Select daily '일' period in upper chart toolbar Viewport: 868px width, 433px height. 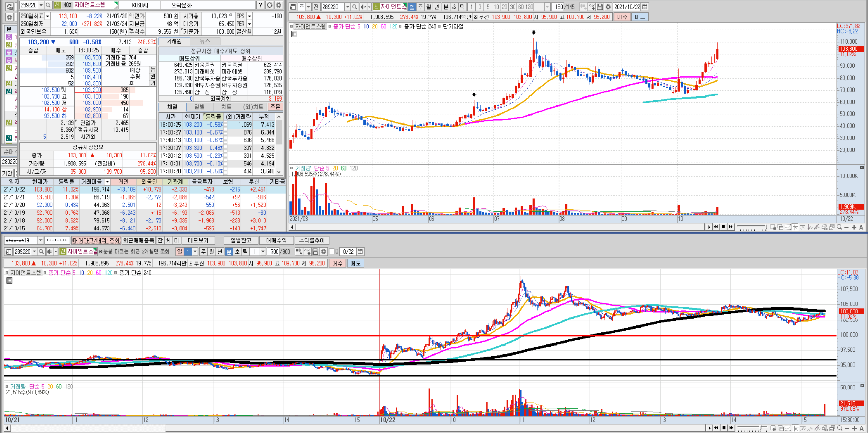click(412, 7)
